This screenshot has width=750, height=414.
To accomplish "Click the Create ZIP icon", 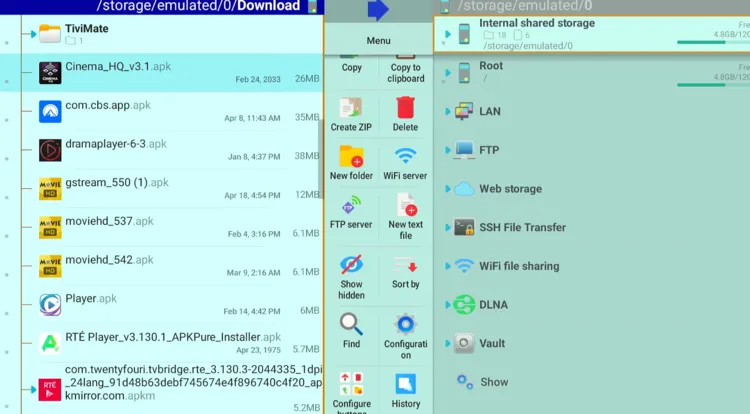I will pos(351,108).
